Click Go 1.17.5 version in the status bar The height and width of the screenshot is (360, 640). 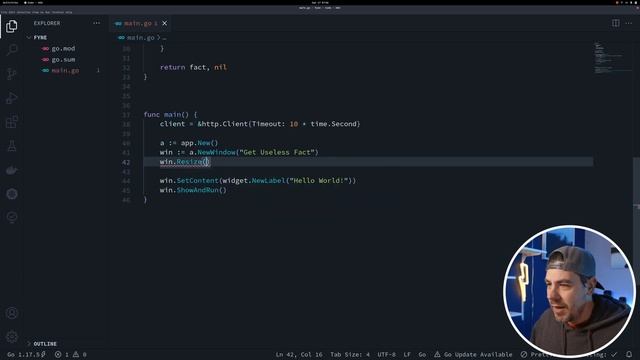26,354
